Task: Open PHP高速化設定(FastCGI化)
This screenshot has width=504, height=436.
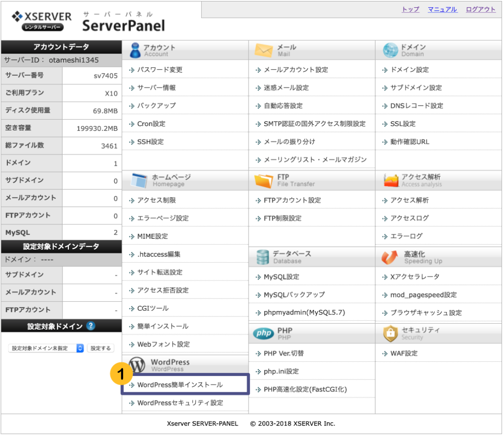Action: pos(305,389)
